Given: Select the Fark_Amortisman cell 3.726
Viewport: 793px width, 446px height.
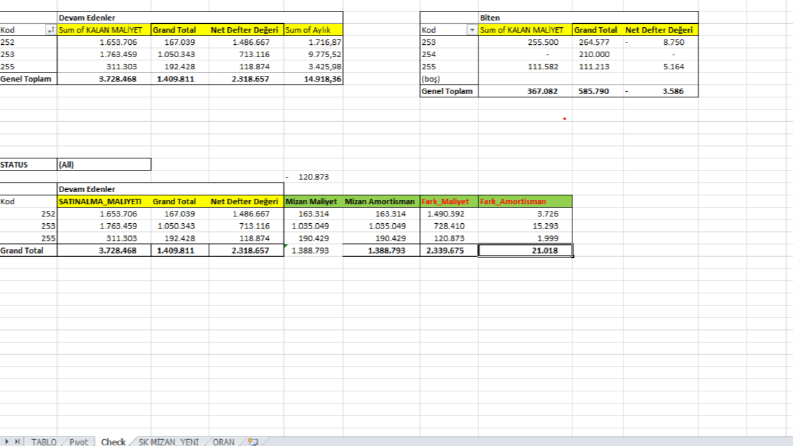Looking at the screenshot, I should pos(525,213).
